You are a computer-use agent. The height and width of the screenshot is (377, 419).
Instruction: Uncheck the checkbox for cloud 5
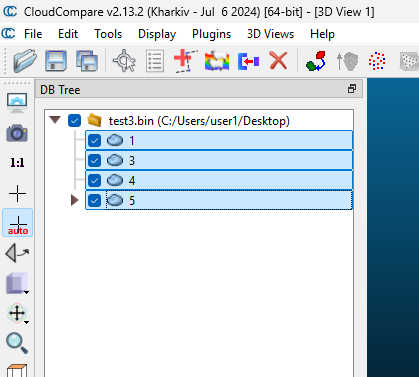tap(94, 201)
